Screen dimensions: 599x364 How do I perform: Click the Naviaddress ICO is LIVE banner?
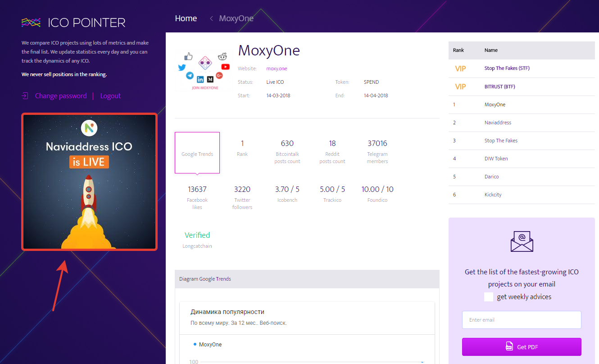tap(90, 182)
